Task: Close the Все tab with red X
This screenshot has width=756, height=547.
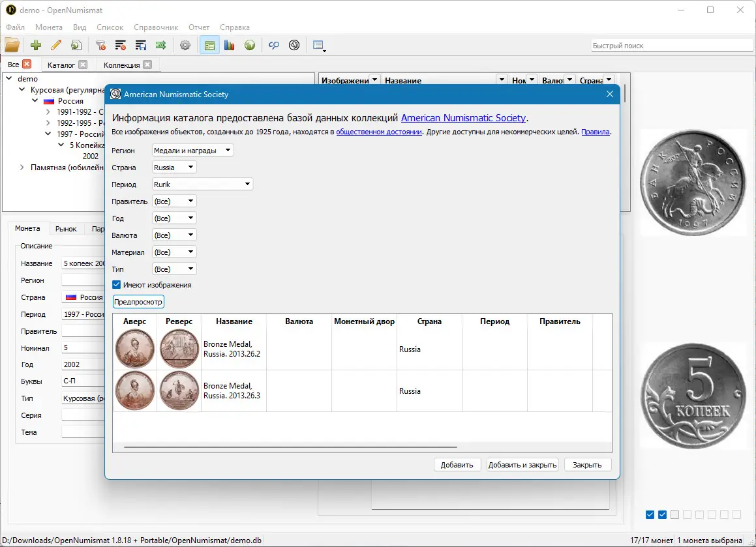Action: (x=27, y=64)
